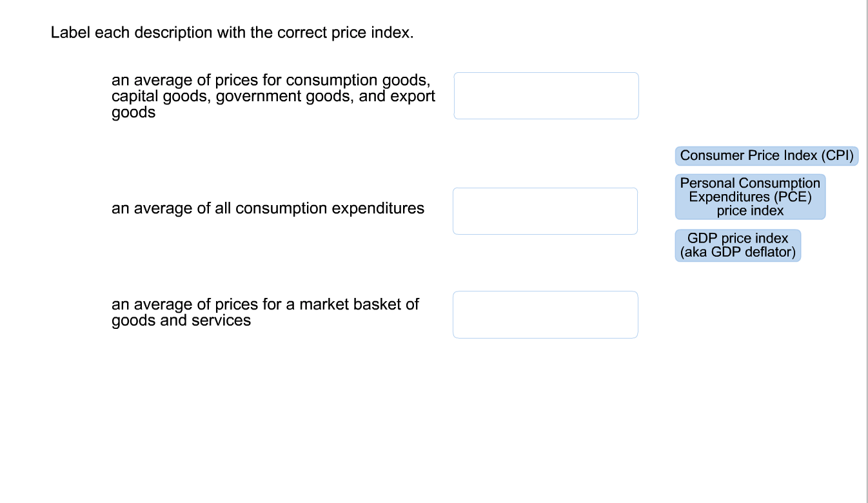Select the Personal Consumption Expenditures (PCE) label

(750, 197)
